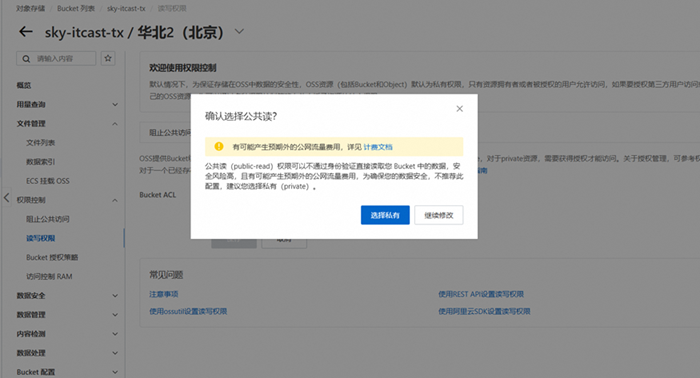Click the star favorite icon beside search

point(108,58)
